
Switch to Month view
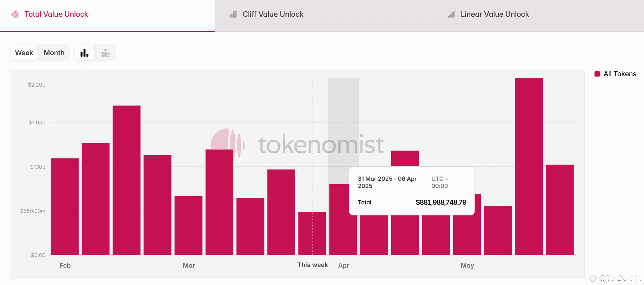click(x=54, y=53)
